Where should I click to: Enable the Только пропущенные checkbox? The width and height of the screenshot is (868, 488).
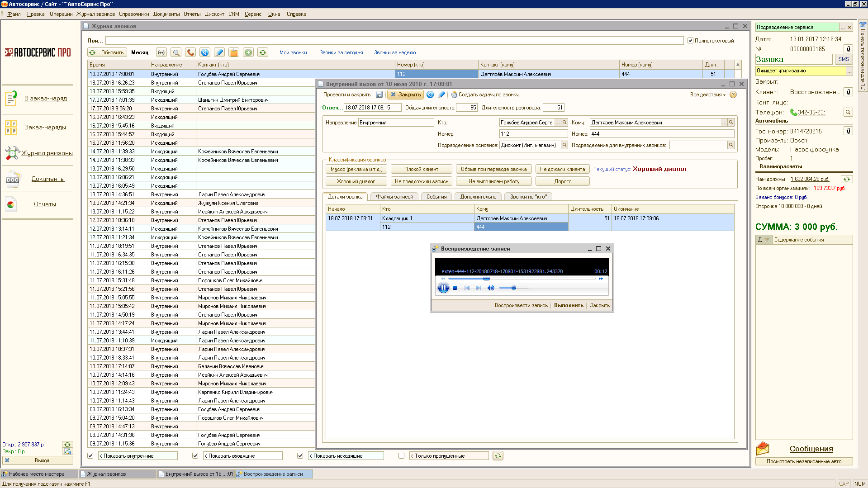click(401, 456)
